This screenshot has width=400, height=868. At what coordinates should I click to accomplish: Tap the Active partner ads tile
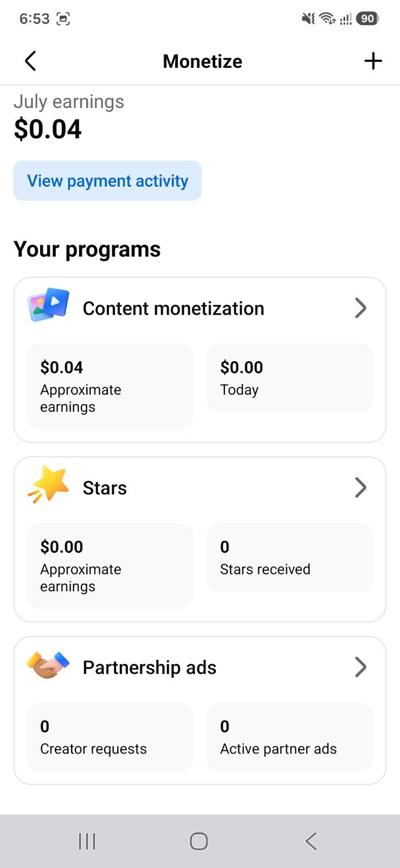coord(290,737)
